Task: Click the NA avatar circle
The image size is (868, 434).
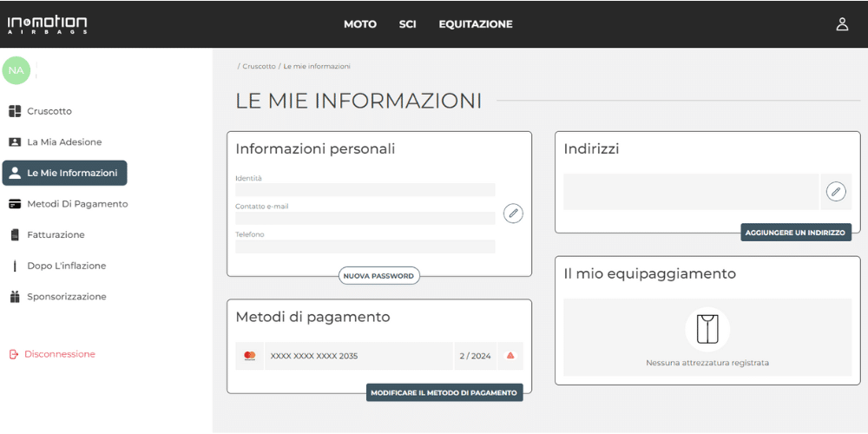Action: tap(16, 70)
